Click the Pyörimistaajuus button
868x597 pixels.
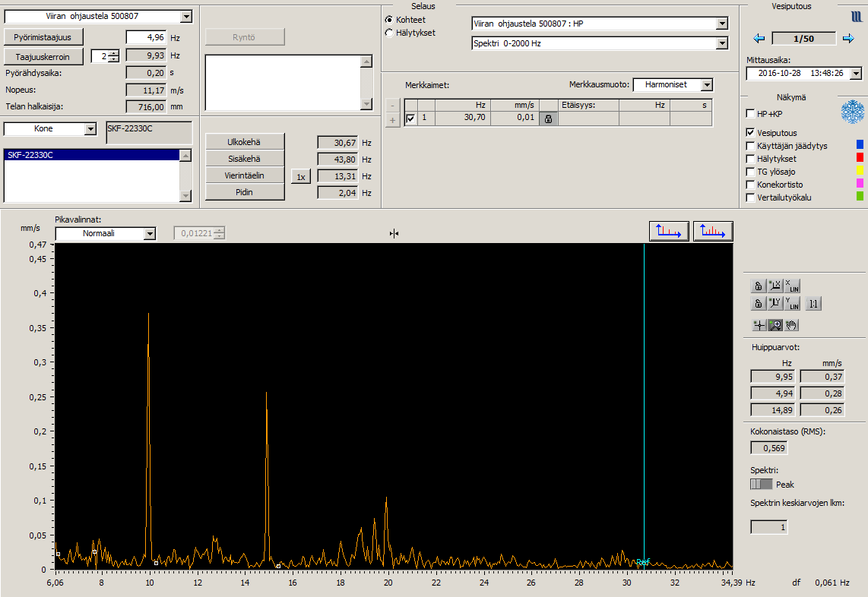[x=44, y=38]
